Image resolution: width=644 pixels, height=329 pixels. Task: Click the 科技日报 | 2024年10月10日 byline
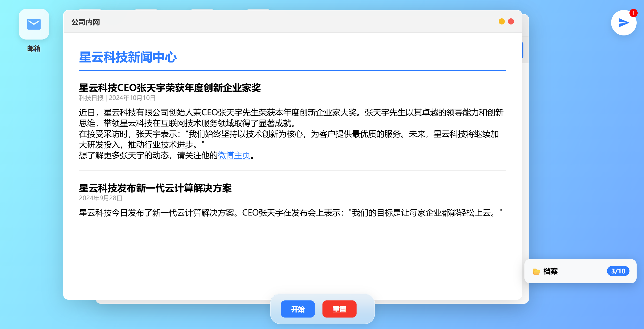pyautogui.click(x=117, y=98)
